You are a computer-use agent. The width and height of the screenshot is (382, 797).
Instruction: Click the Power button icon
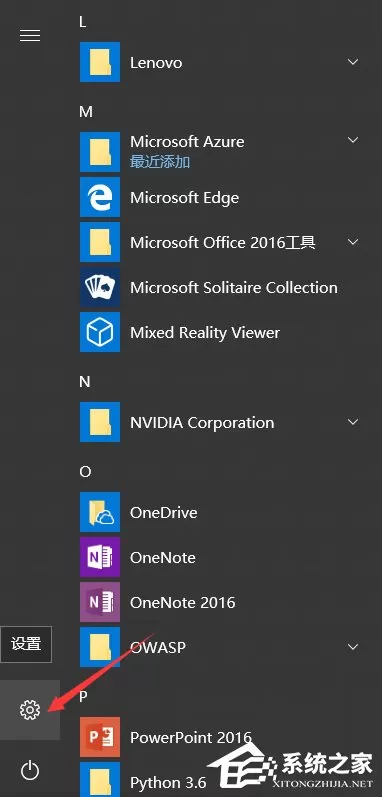pos(29,771)
